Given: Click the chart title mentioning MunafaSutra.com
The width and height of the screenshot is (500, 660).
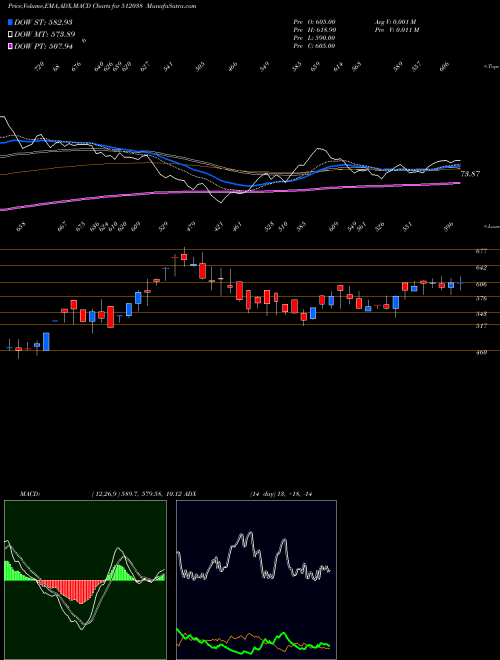Looking at the screenshot, I should (x=102, y=6).
